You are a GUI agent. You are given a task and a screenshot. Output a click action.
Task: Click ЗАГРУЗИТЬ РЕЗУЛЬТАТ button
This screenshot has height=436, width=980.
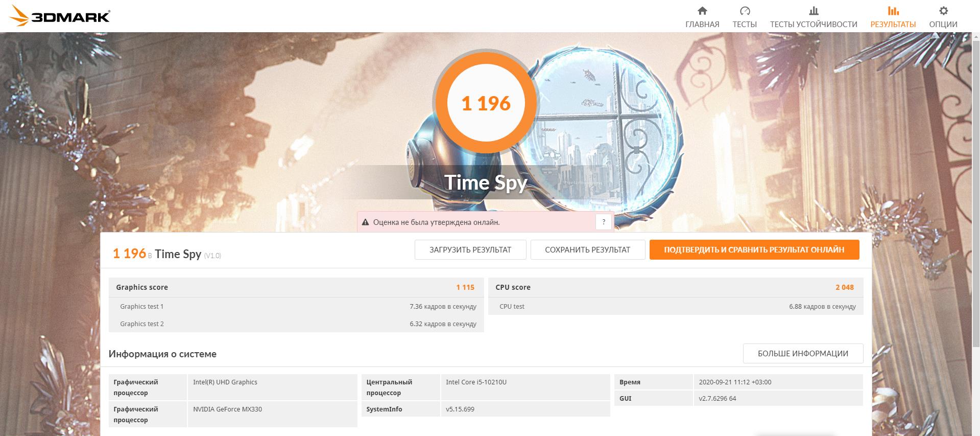point(470,250)
